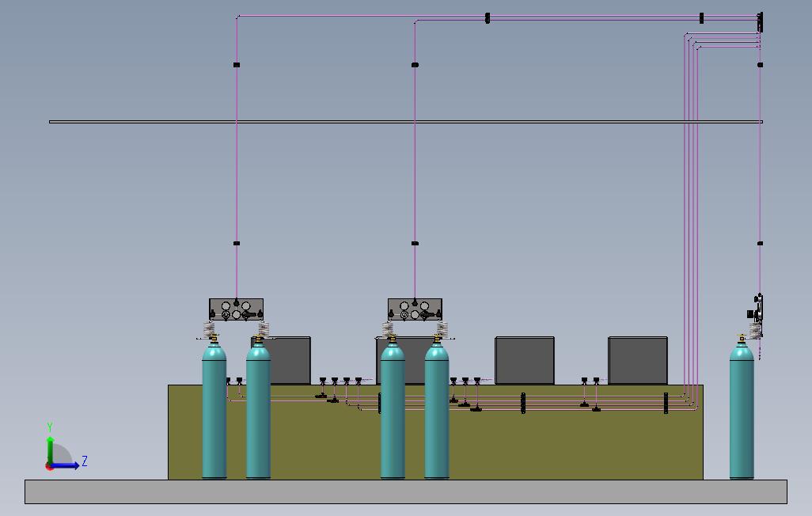This screenshot has height=516, width=812.
Task: Select the second teal gas cylinder from left
Action: [259, 412]
